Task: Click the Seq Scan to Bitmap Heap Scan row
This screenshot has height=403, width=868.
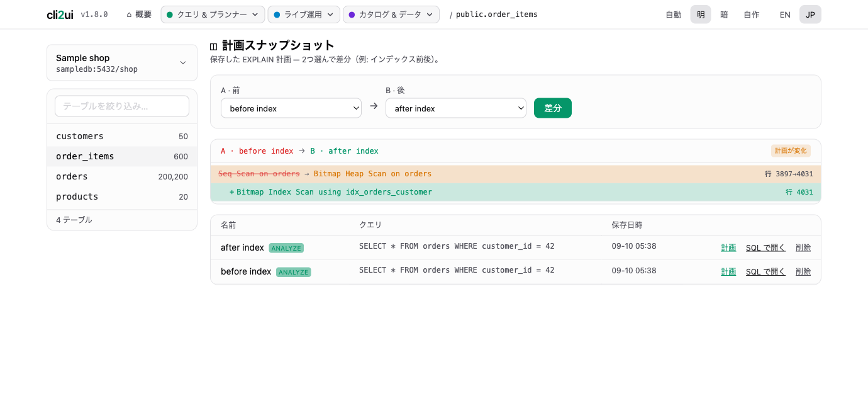Action: coord(516,174)
